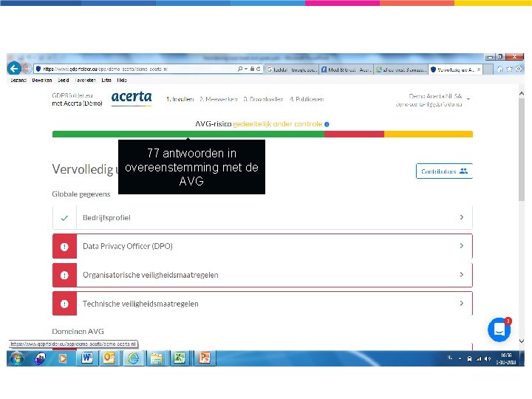
Task: Open Word from the taskbar
Action: pos(87,358)
